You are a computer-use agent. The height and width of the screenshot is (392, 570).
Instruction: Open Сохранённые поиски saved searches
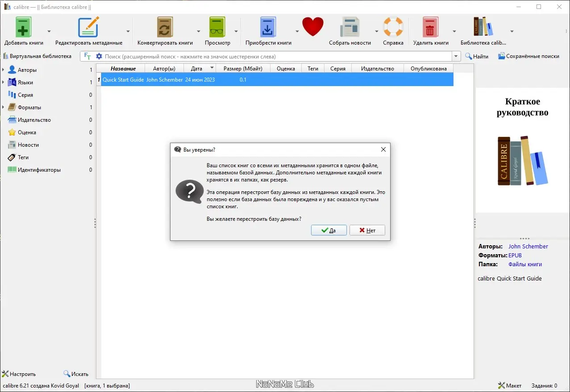click(x=528, y=56)
